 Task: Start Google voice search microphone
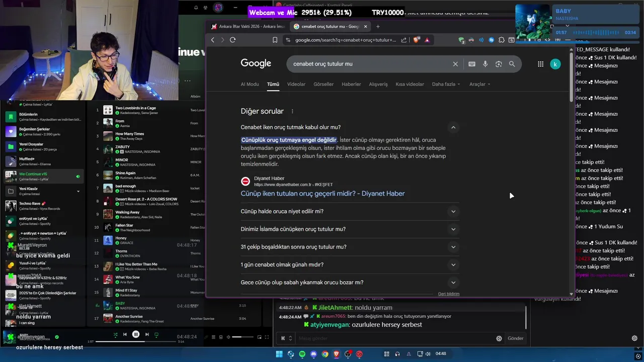pos(486,64)
